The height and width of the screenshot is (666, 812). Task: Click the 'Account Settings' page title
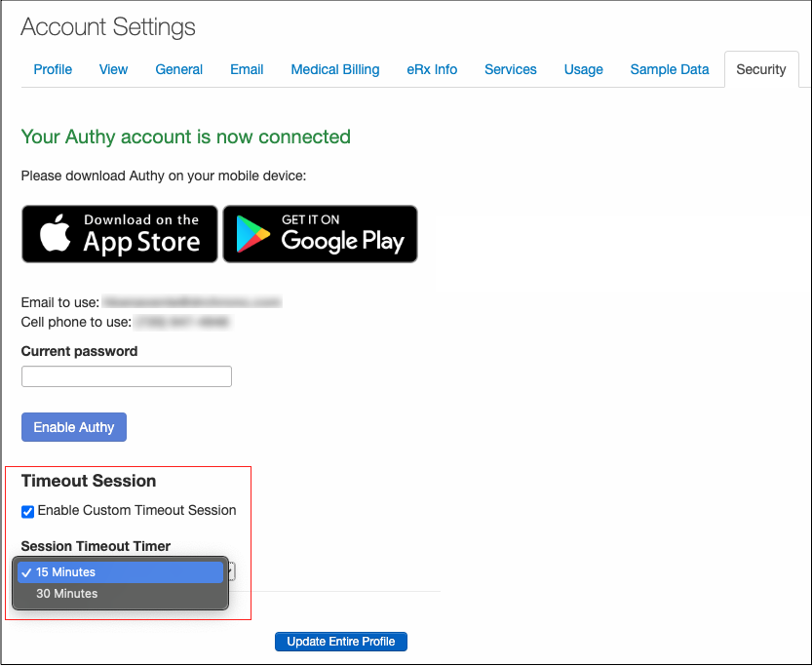click(108, 27)
